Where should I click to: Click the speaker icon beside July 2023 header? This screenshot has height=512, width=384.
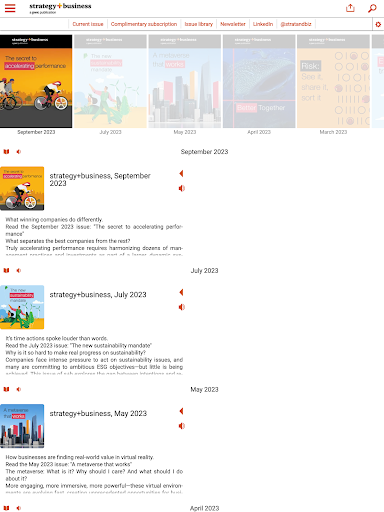coord(19,270)
